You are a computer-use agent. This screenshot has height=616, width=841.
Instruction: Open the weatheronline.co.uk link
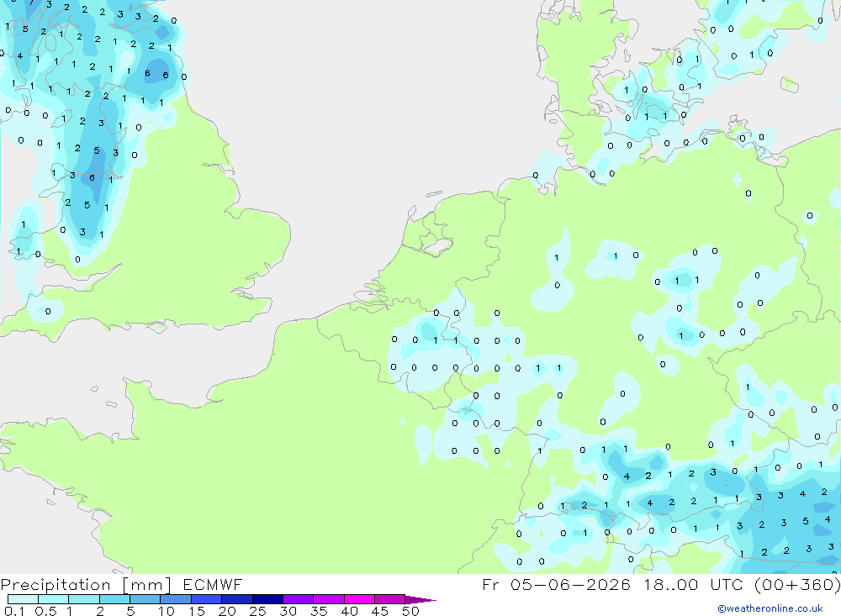tap(770, 608)
